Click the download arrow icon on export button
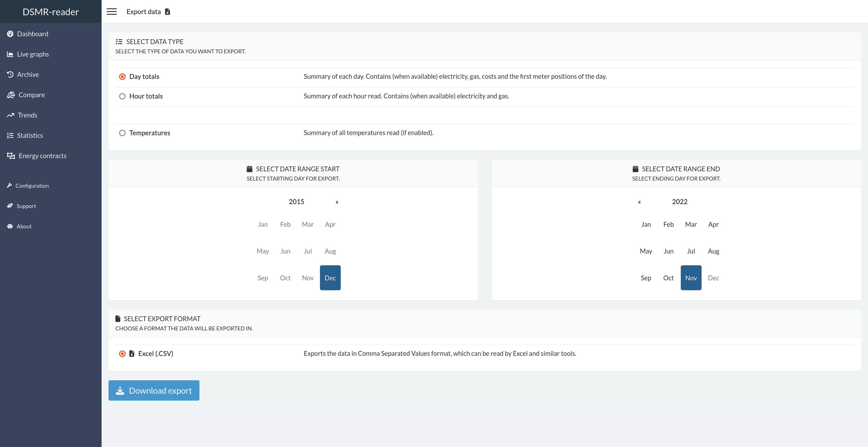The width and height of the screenshot is (868, 447). coord(120,391)
